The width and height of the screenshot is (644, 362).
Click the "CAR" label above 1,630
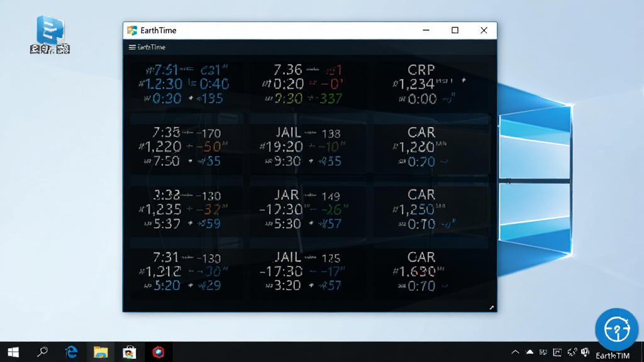(x=421, y=257)
